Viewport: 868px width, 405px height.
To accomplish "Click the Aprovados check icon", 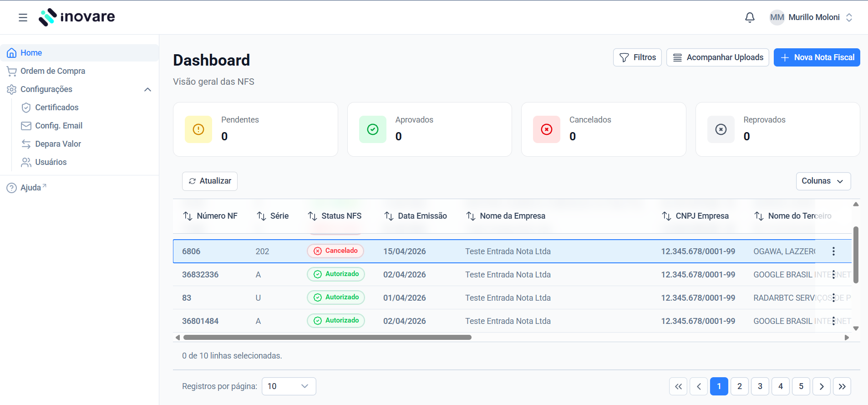I will tap(373, 129).
